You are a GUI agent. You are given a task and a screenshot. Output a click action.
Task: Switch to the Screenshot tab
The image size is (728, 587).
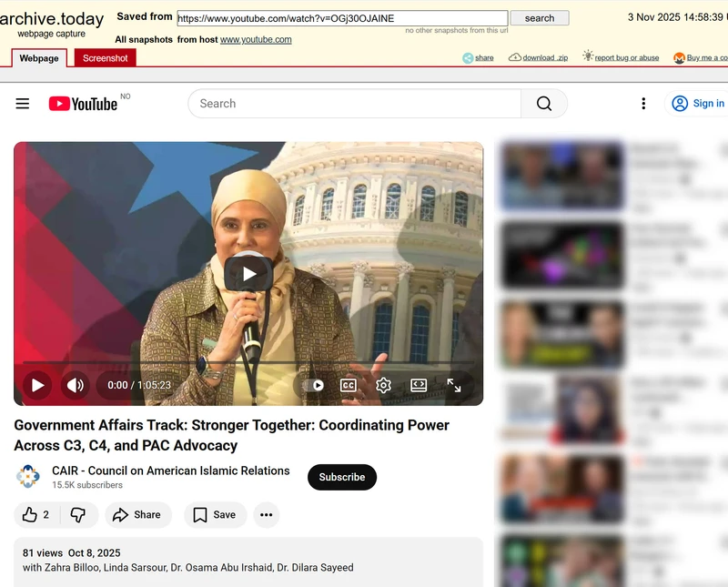tap(105, 58)
